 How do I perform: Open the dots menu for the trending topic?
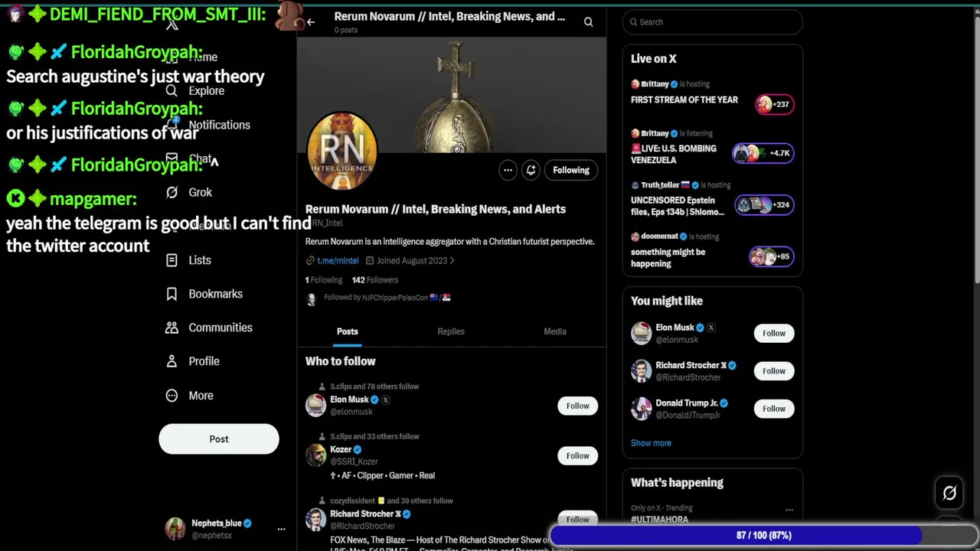click(789, 510)
